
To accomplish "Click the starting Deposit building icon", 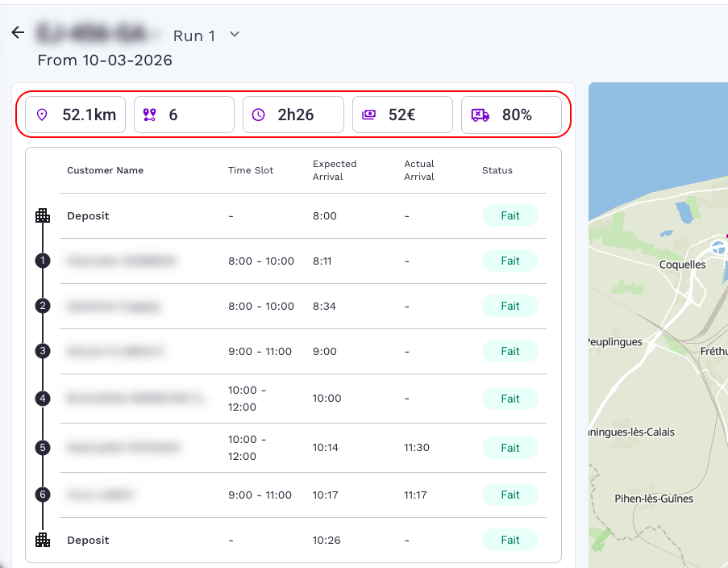I will coord(43,215).
